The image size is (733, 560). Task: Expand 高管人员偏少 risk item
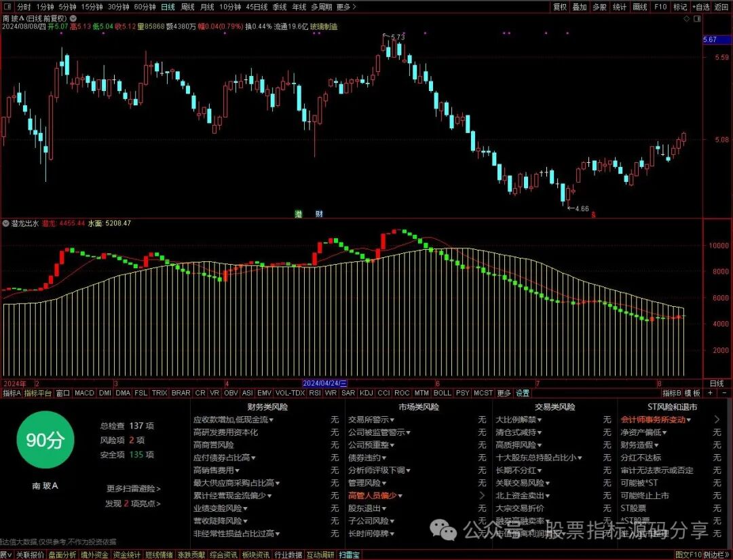point(375,496)
